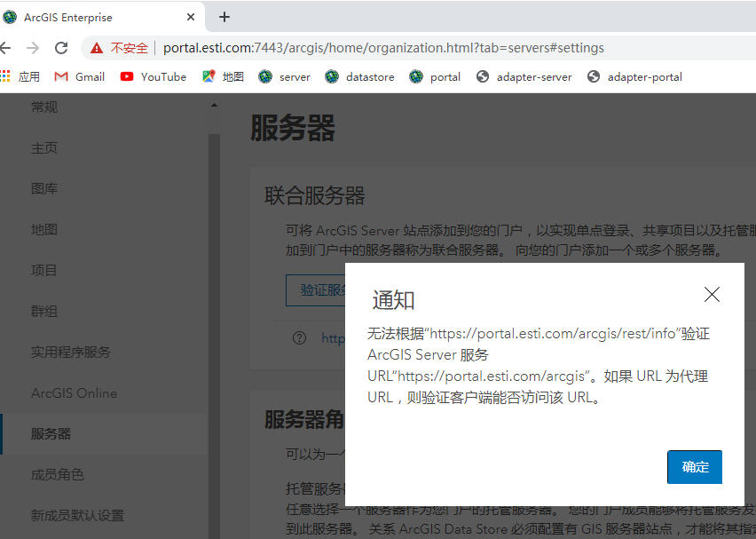Select 成员角色 in settings sidebar
This screenshot has height=539, width=756.
(x=58, y=474)
